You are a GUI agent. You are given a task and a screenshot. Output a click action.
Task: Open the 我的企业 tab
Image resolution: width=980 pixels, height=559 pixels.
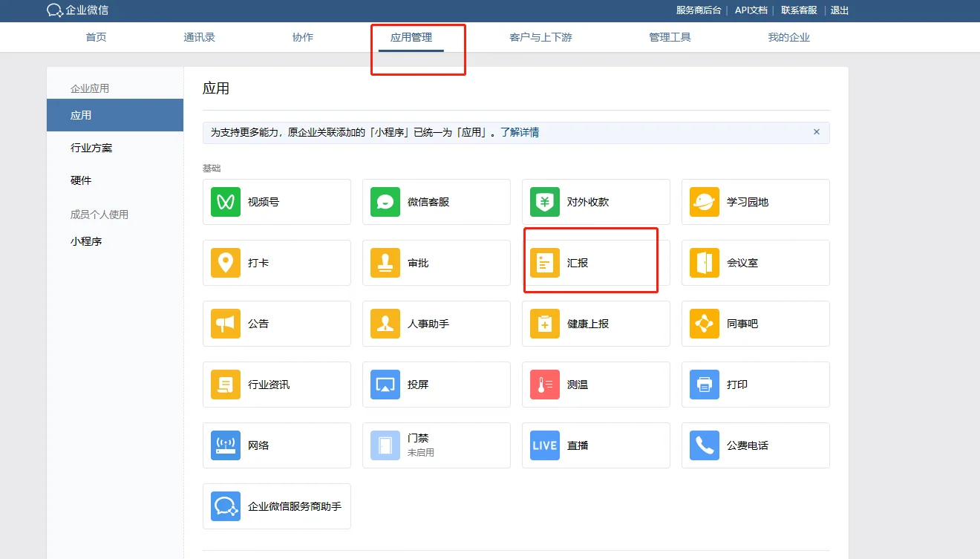pos(789,37)
